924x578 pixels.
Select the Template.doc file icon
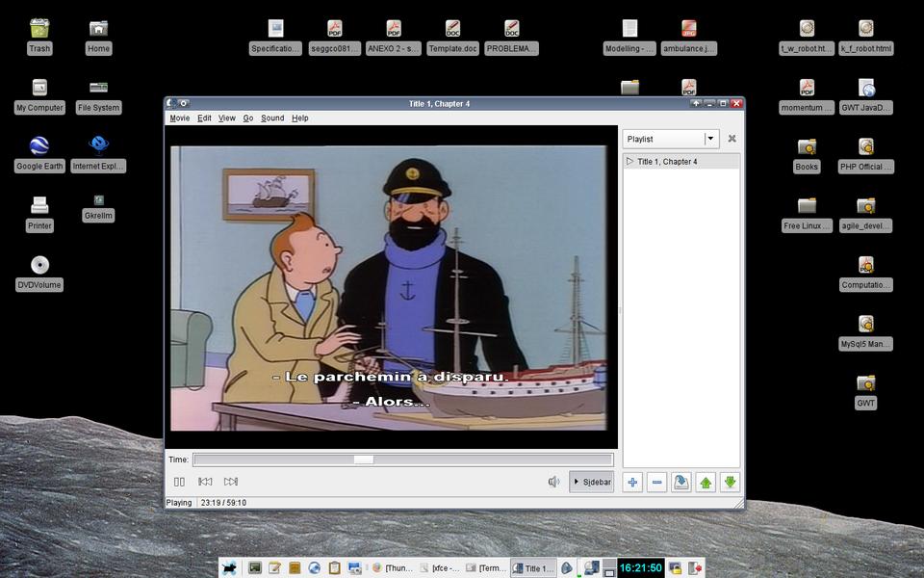452,38
